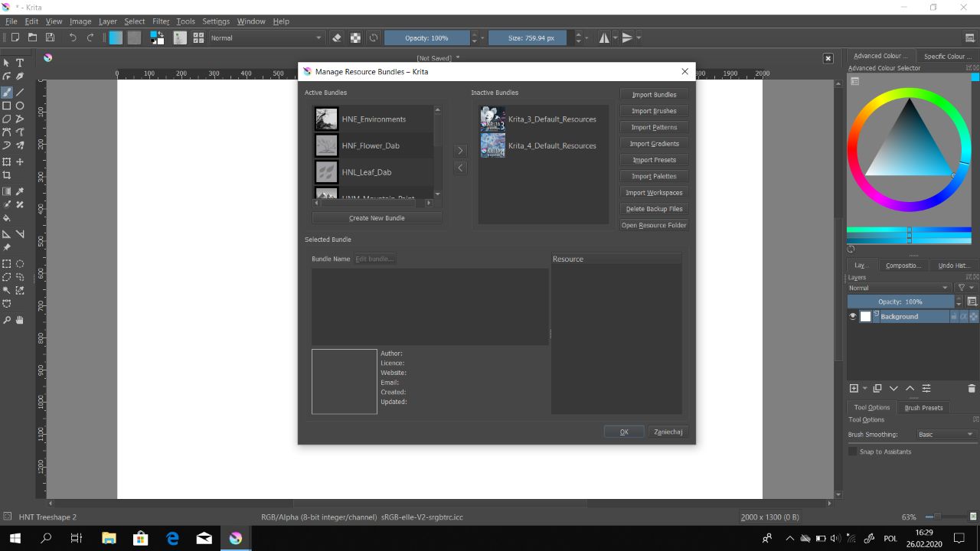980x551 pixels.
Task: Select the Line tool
Action: coord(20,92)
